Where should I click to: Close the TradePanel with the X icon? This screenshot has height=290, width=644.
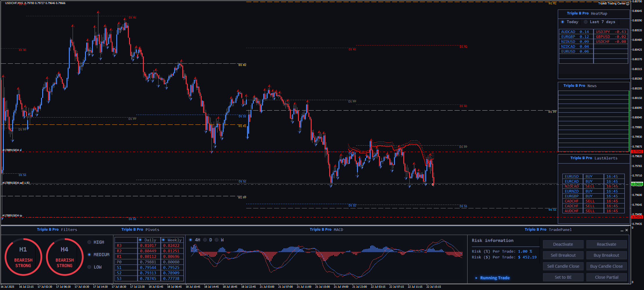coord(627,230)
